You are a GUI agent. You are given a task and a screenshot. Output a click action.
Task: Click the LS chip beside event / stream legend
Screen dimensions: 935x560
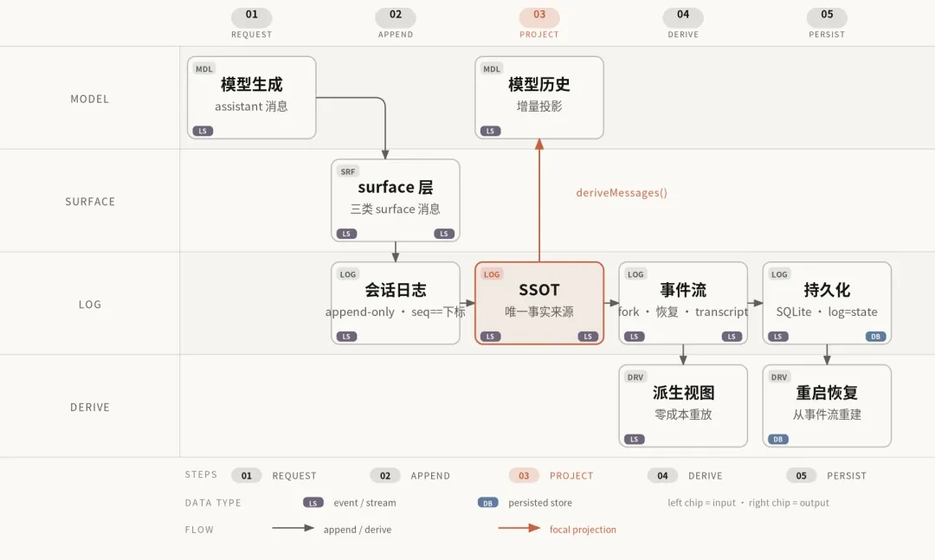coord(313,503)
